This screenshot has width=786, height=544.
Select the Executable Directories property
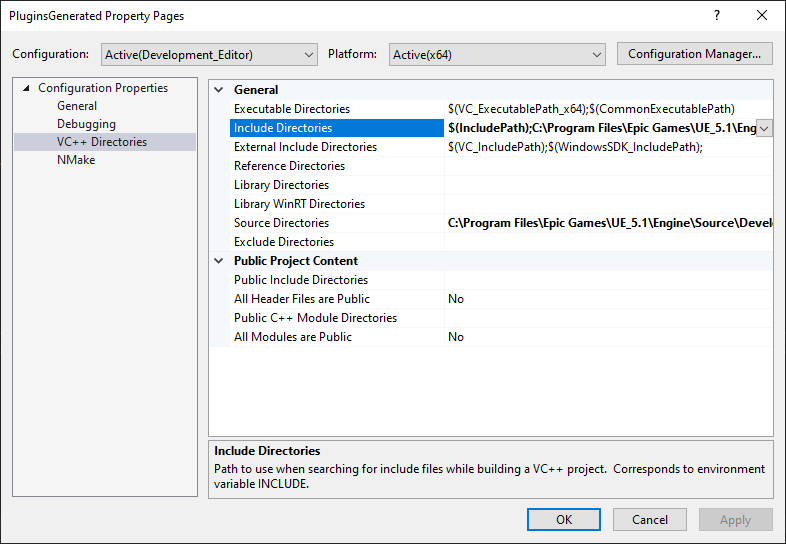(292, 109)
